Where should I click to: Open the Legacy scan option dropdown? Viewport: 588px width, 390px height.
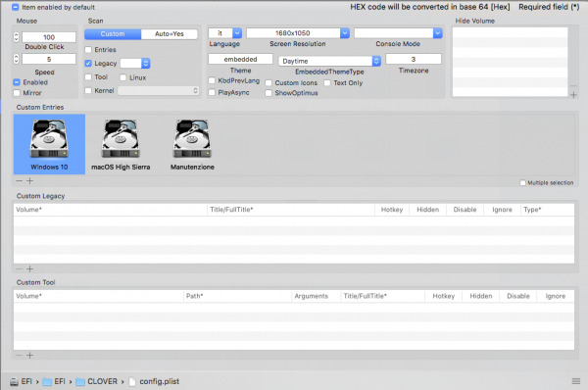135,64
